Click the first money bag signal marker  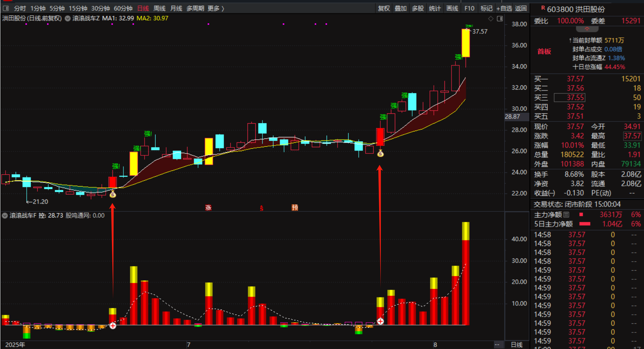coord(113,194)
